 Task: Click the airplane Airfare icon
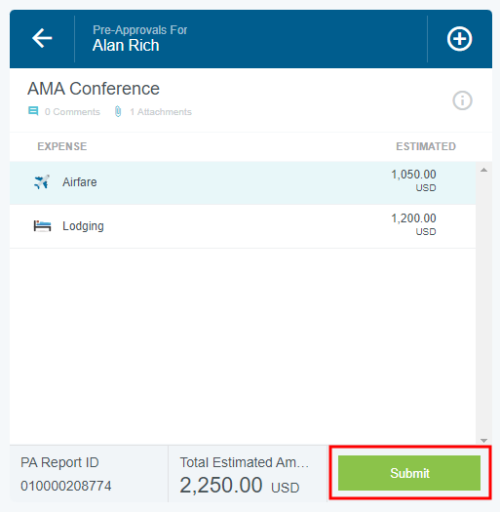[x=42, y=182]
